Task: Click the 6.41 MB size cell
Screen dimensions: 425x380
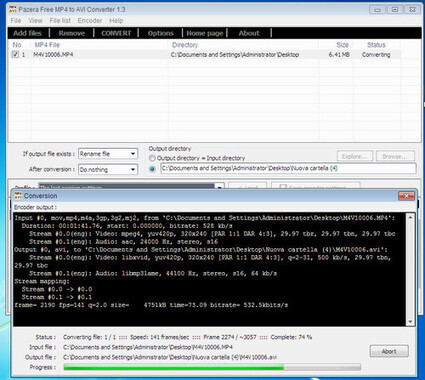Action: (x=339, y=55)
